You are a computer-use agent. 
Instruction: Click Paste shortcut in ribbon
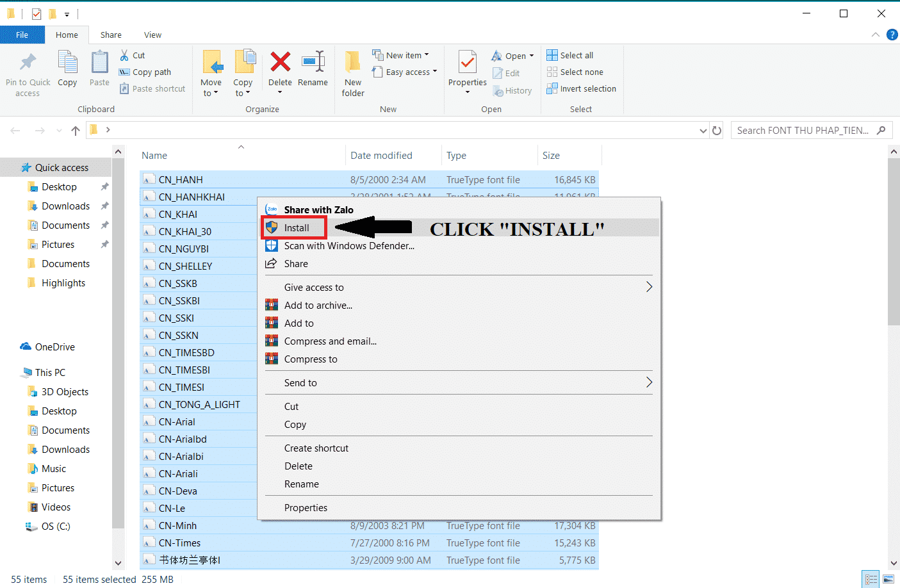[152, 89]
